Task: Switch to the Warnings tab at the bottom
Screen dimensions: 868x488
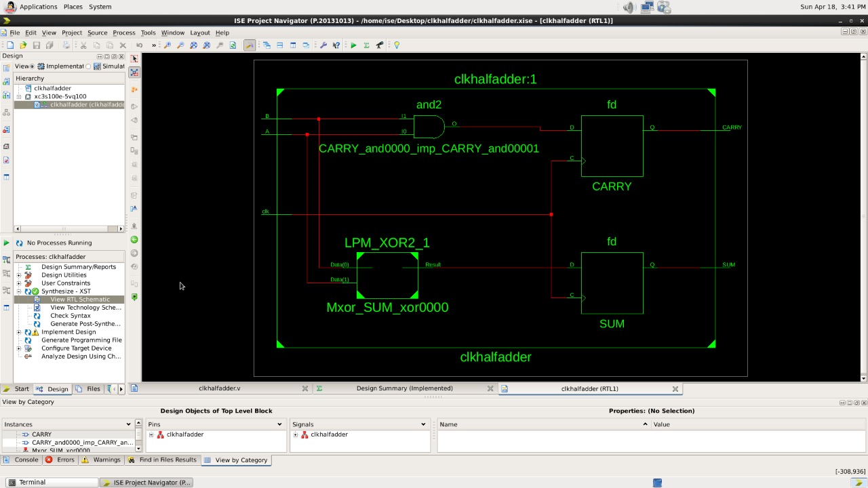Action: click(106, 460)
